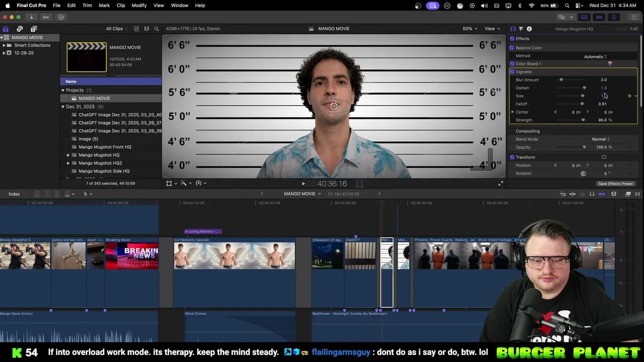Collapse the Projects group
This screenshot has width=644, height=362.
[63, 90]
